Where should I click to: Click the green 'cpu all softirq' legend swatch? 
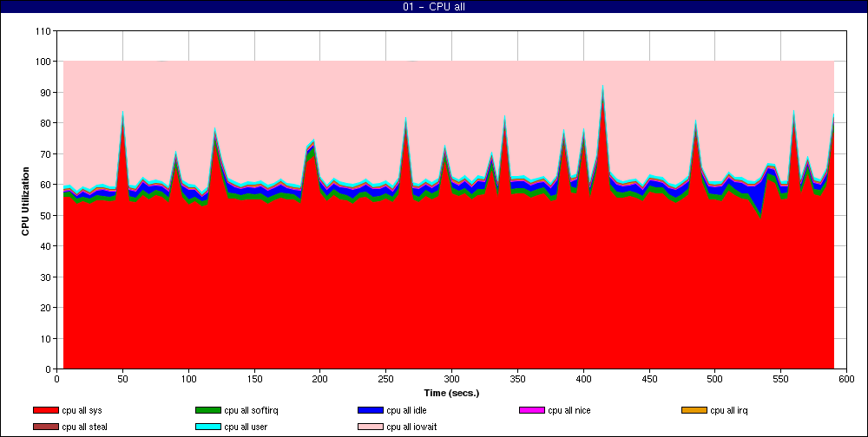(207, 410)
